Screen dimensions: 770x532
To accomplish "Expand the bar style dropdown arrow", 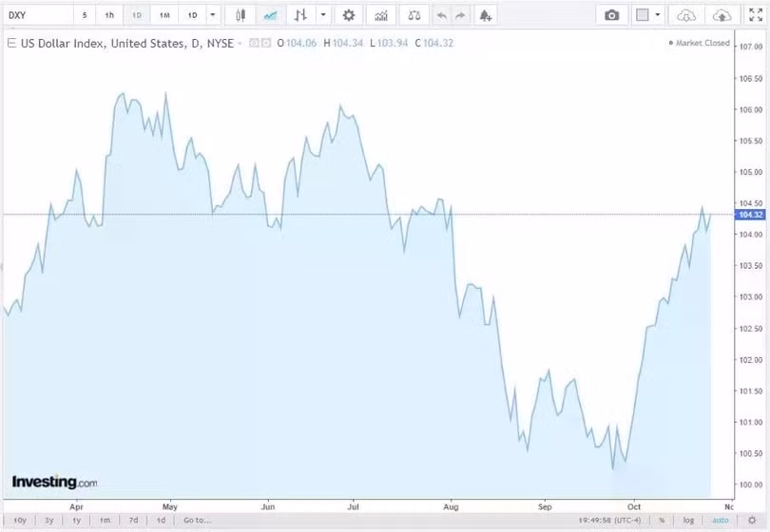I will [323, 15].
